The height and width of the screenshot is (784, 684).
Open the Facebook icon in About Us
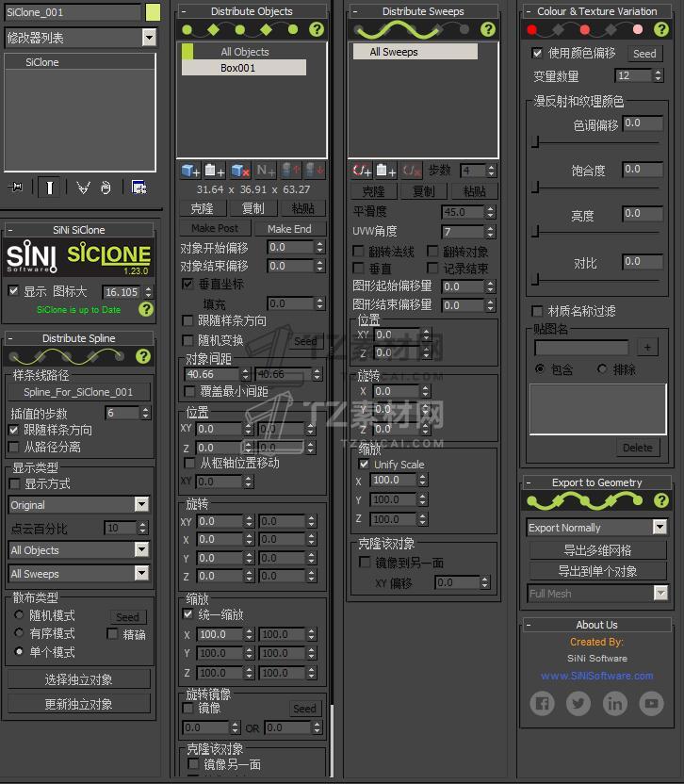(x=542, y=704)
